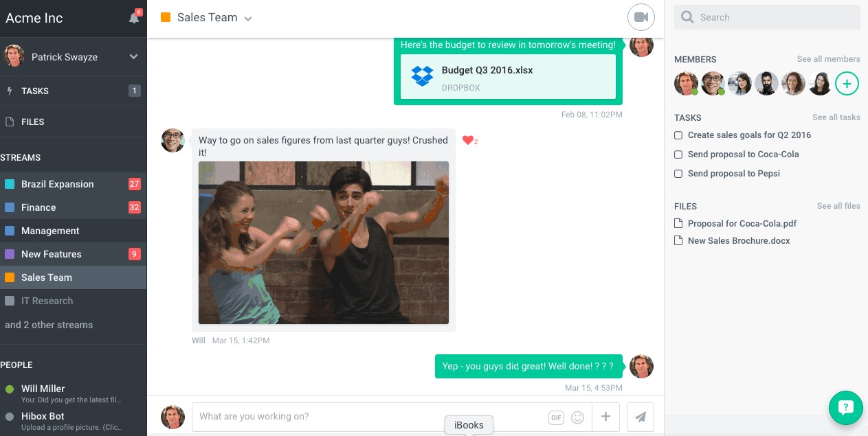Click the composer avatar beside message box
This screenshot has width=868, height=436.
pos(173,417)
